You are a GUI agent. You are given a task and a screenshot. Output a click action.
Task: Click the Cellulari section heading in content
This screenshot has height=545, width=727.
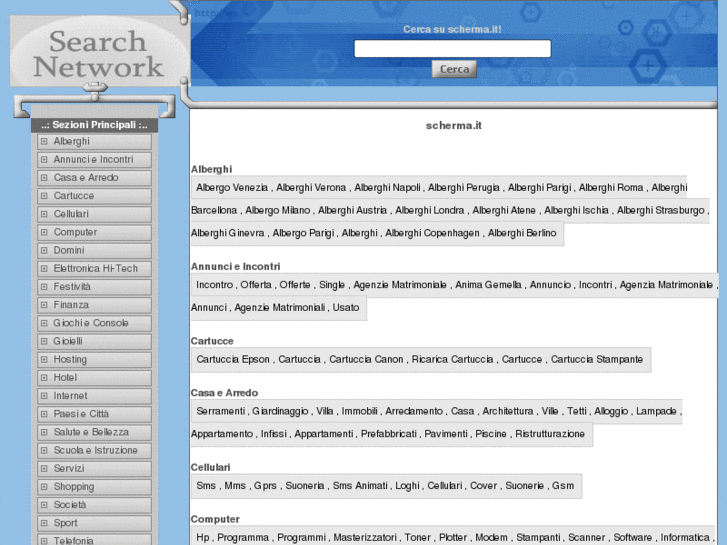[210, 468]
